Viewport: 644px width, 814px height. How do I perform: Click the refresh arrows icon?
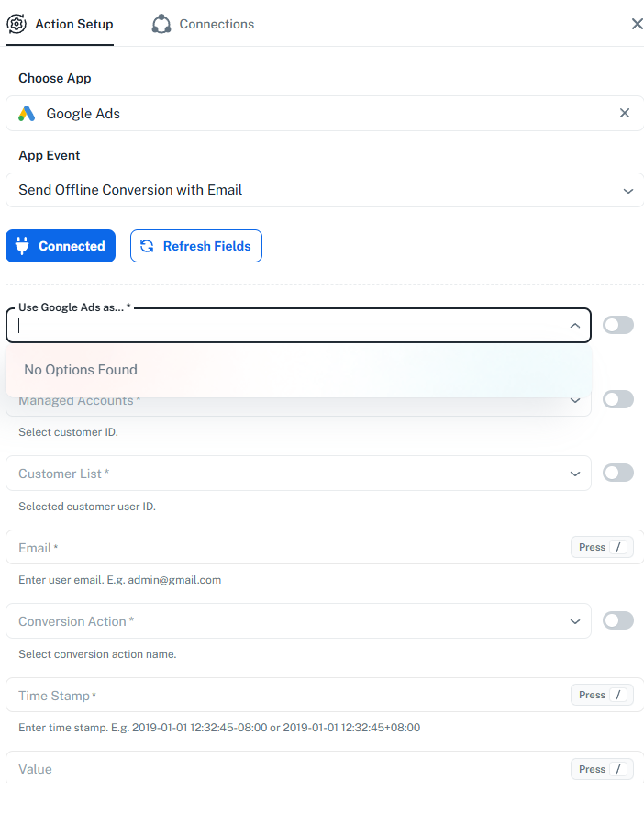click(147, 246)
